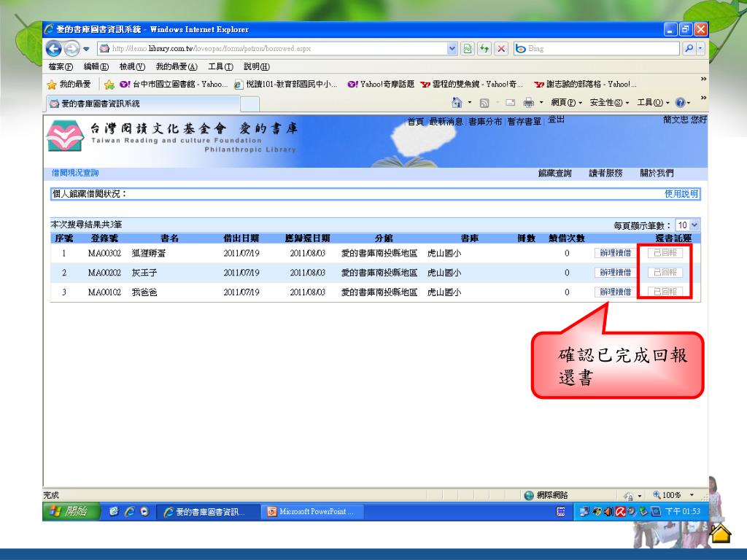Viewport: 747px width, 560px height.
Task: Click the 網際網路 security zone in status bar
Action: coord(546,495)
